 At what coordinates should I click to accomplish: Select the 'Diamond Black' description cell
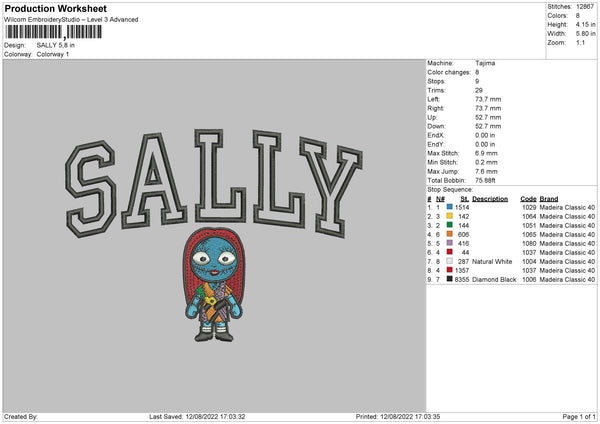(x=494, y=279)
